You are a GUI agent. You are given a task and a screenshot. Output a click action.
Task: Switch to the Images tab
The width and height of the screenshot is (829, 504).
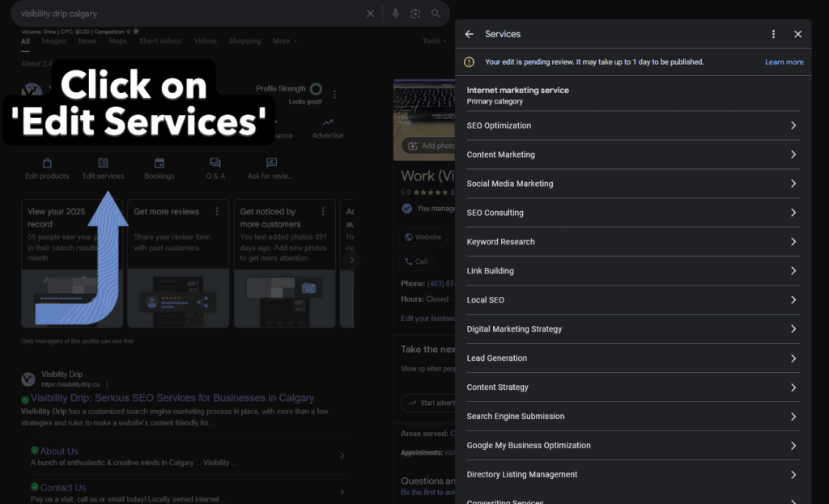coord(53,40)
